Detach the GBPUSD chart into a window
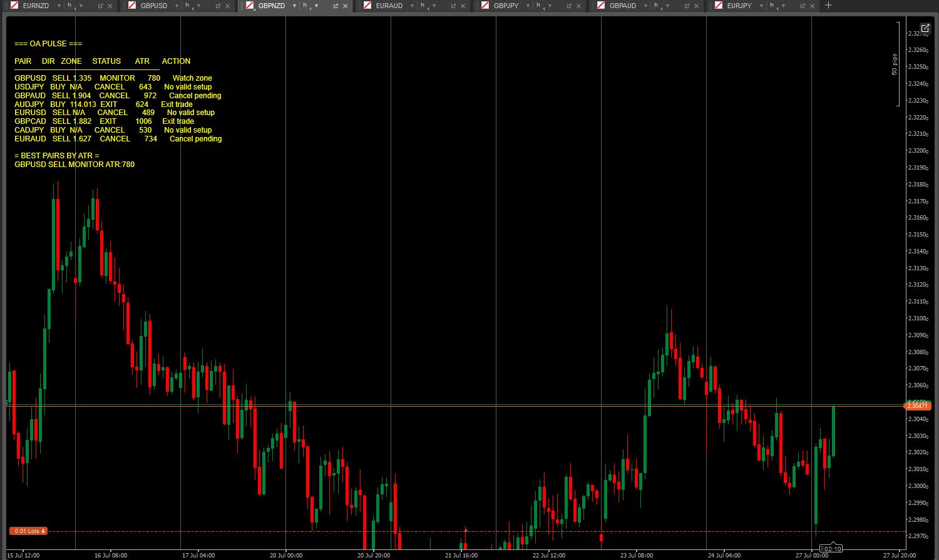The image size is (939, 560). tap(218, 6)
